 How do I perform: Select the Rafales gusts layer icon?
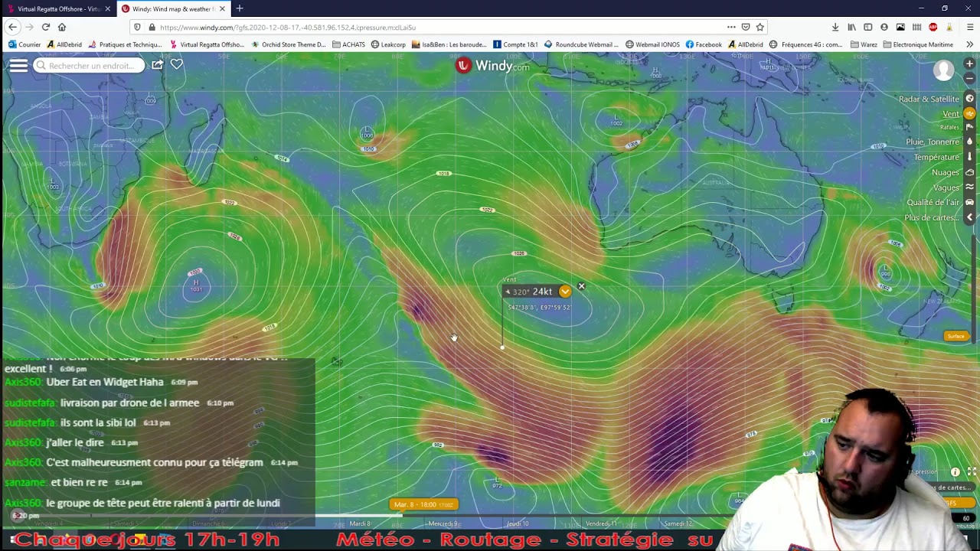point(969,127)
